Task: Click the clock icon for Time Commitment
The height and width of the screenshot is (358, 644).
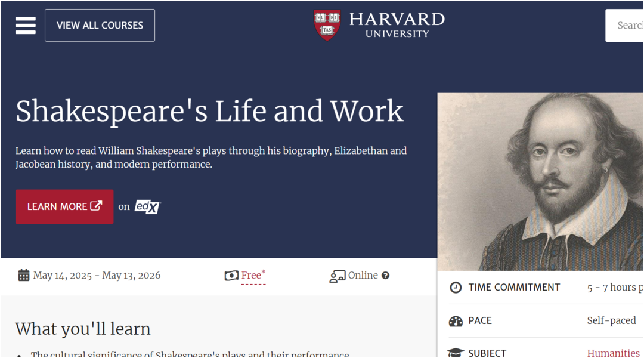Action: [456, 288]
